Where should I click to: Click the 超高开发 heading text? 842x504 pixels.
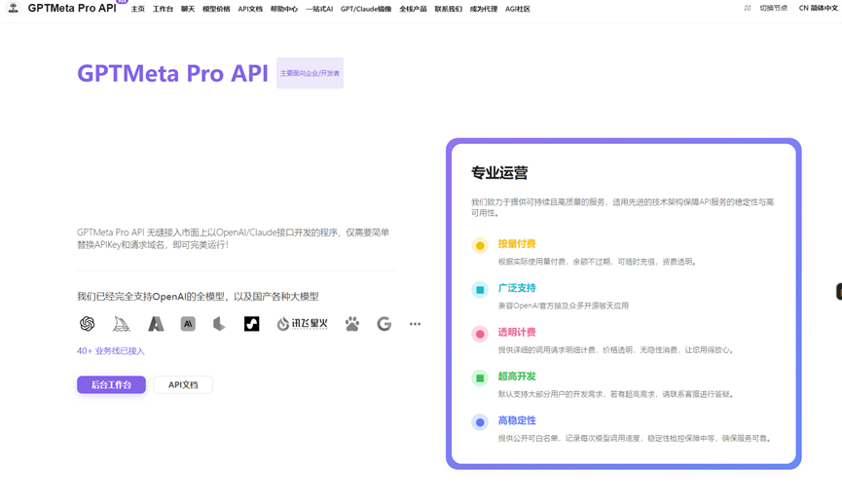click(x=517, y=377)
